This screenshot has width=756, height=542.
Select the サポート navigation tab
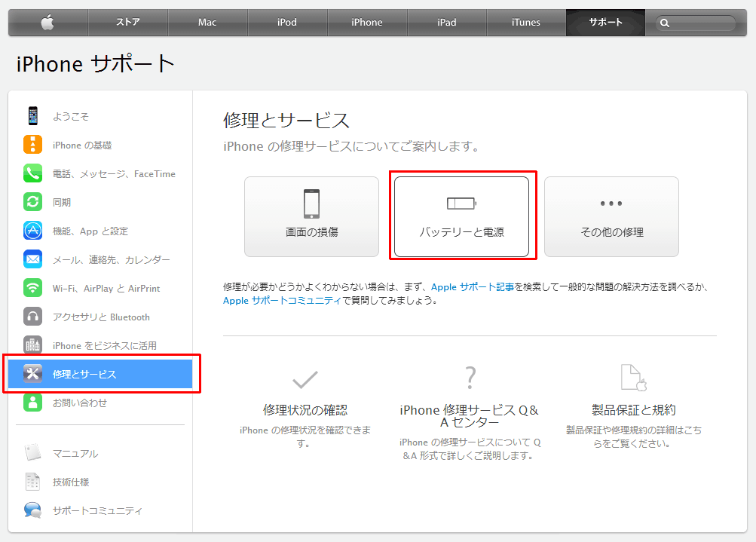click(x=605, y=22)
